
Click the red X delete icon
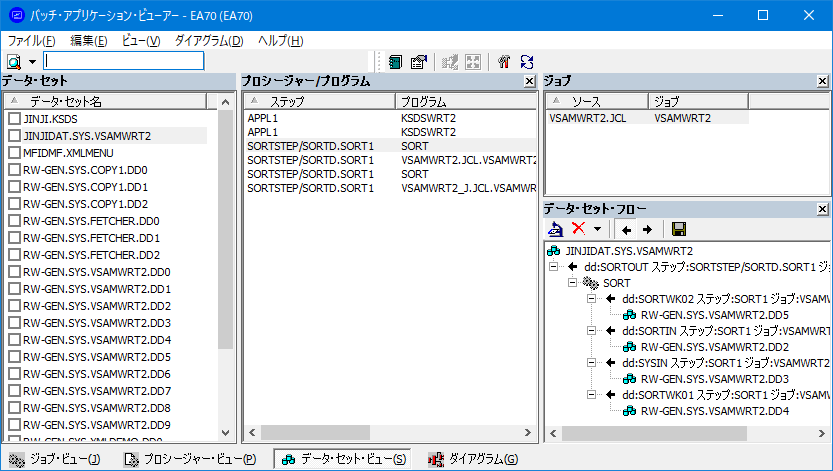click(x=579, y=229)
